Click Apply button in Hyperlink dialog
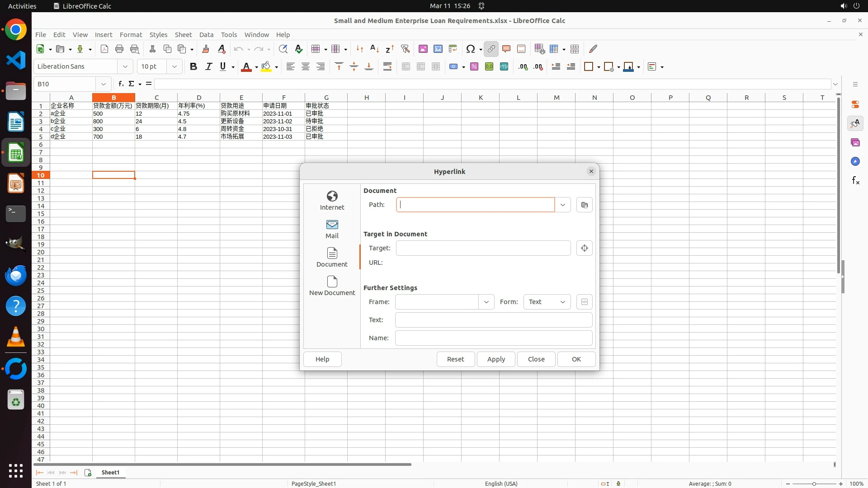The height and width of the screenshot is (488, 868). point(495,359)
